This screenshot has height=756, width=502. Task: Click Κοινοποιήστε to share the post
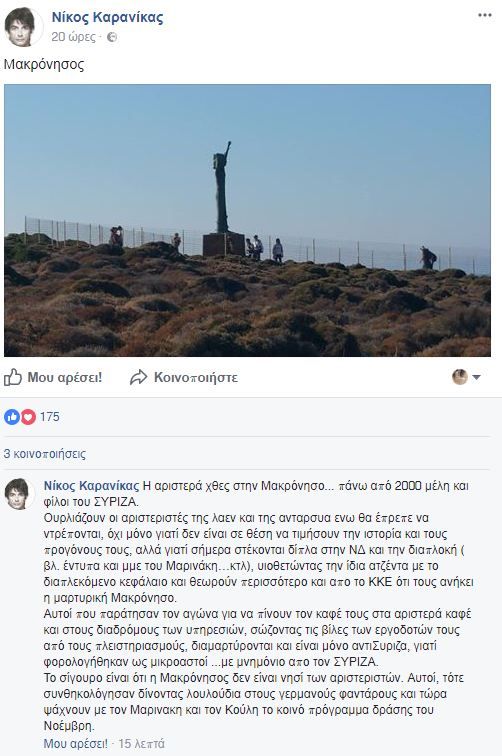click(x=196, y=378)
